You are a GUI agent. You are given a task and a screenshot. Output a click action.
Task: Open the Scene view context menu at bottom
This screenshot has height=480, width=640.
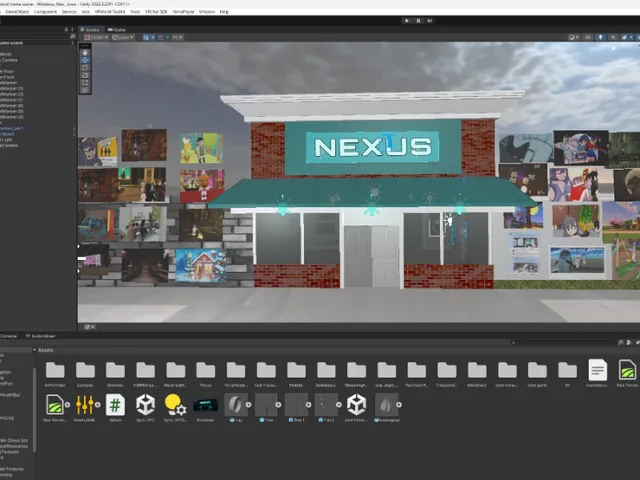tap(89, 327)
